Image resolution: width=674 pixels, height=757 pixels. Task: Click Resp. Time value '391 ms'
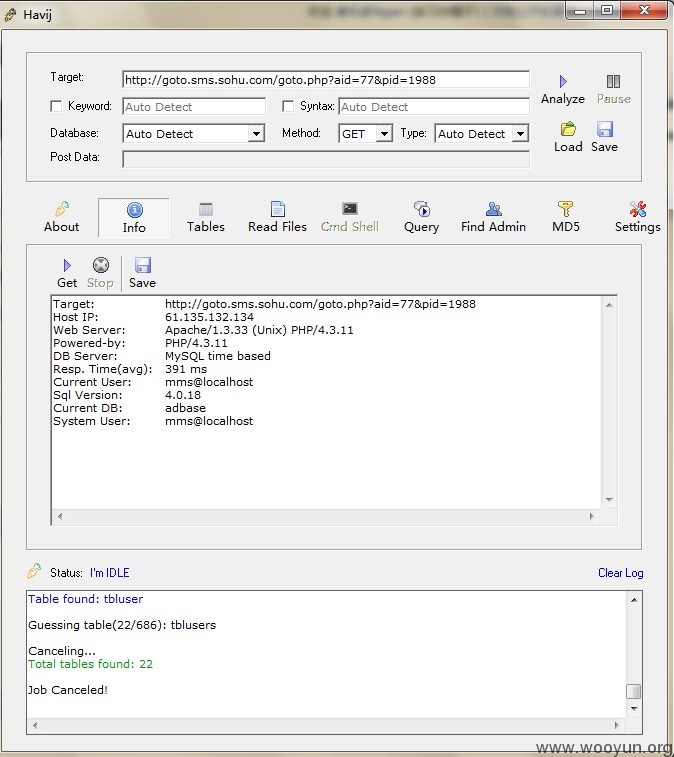tap(186, 369)
